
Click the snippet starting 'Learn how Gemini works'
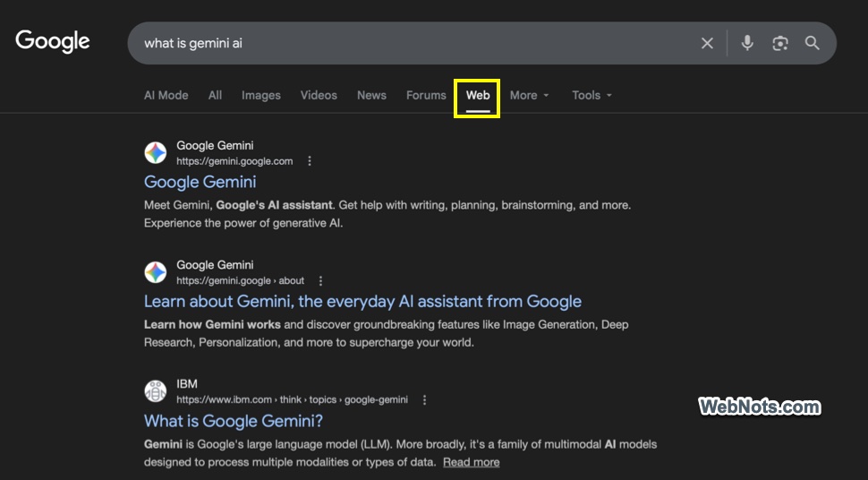[x=387, y=333]
